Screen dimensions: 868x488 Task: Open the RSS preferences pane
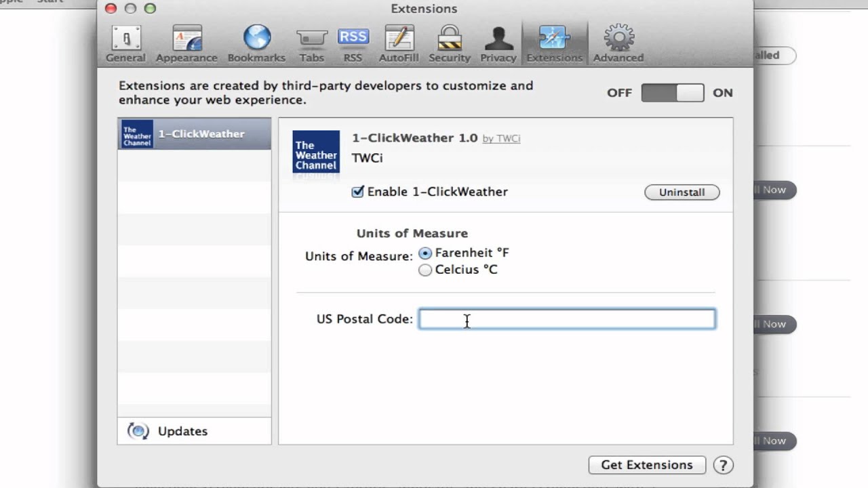click(353, 44)
